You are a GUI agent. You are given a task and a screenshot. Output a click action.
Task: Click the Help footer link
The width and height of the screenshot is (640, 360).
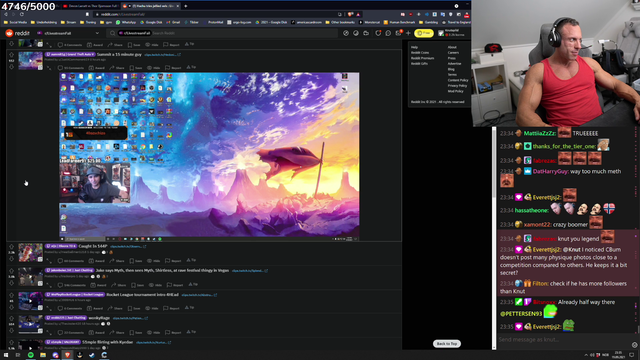414,47
